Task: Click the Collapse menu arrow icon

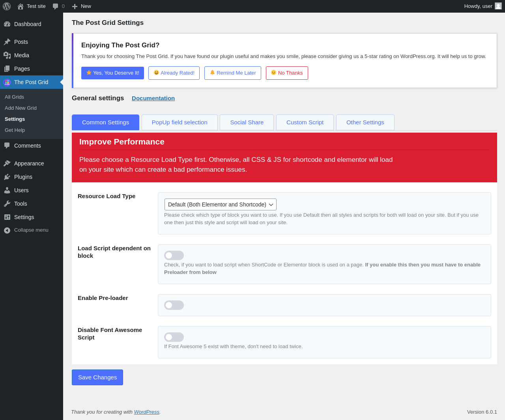Action: pyautogui.click(x=7, y=230)
